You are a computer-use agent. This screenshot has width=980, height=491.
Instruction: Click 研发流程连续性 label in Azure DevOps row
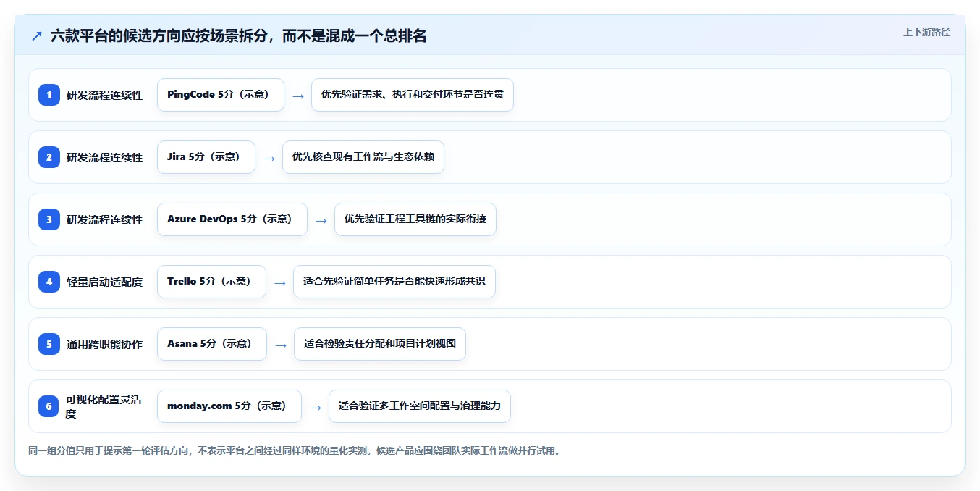(x=104, y=220)
